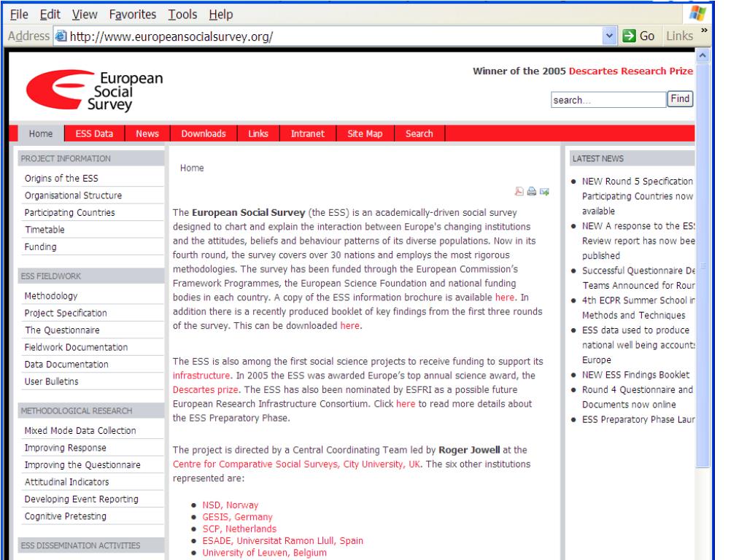Open Project Specification link

[66, 313]
